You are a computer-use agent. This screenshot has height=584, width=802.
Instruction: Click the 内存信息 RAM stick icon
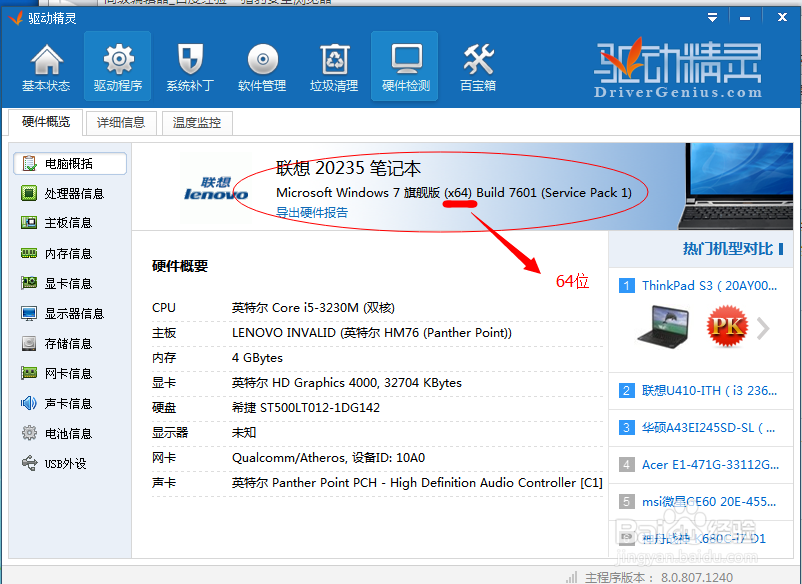[x=29, y=253]
